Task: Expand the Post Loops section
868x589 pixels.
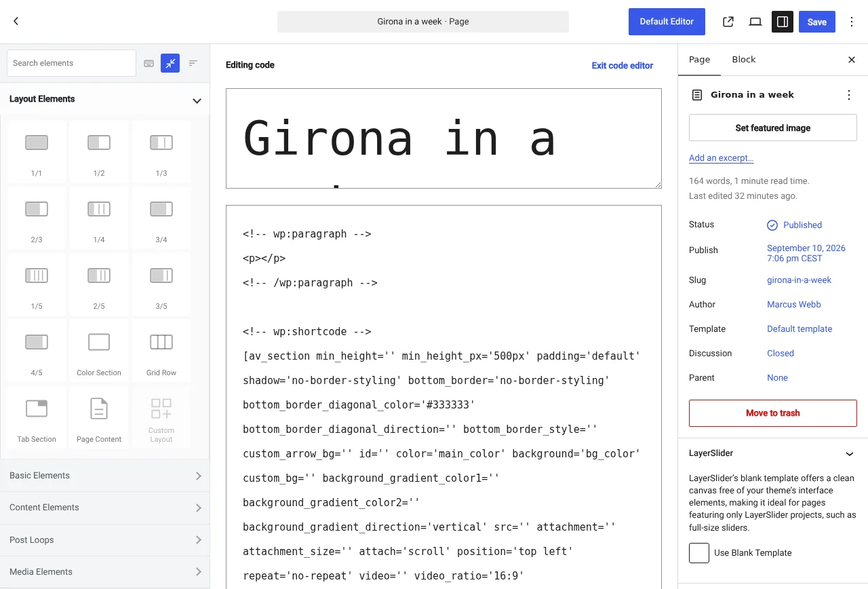Action: point(105,540)
